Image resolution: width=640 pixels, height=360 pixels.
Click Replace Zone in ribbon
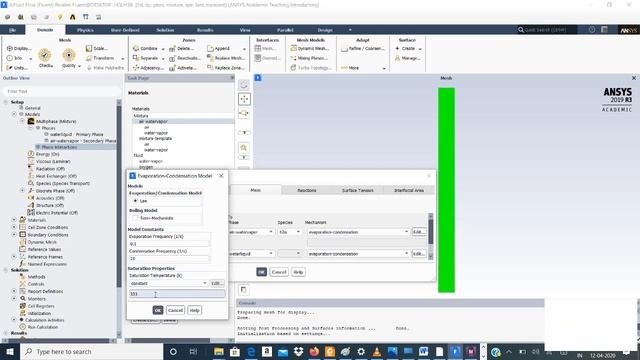pyautogui.click(x=225, y=68)
